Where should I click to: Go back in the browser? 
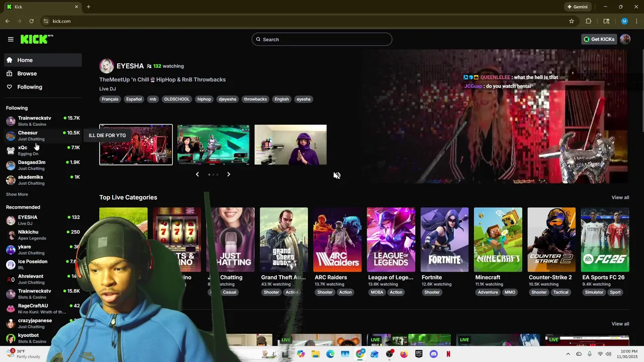pyautogui.click(x=7, y=21)
